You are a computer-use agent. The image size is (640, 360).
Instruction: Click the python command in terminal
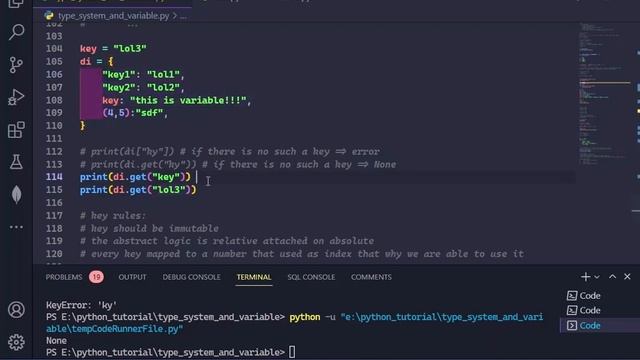click(304, 317)
